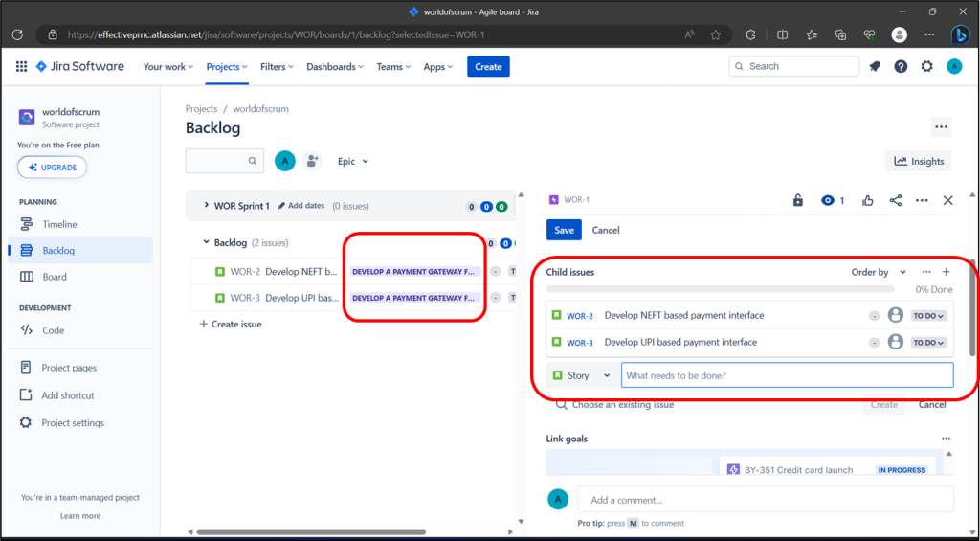Open the Projects menu
The height and width of the screenshot is (541, 980).
[227, 66]
